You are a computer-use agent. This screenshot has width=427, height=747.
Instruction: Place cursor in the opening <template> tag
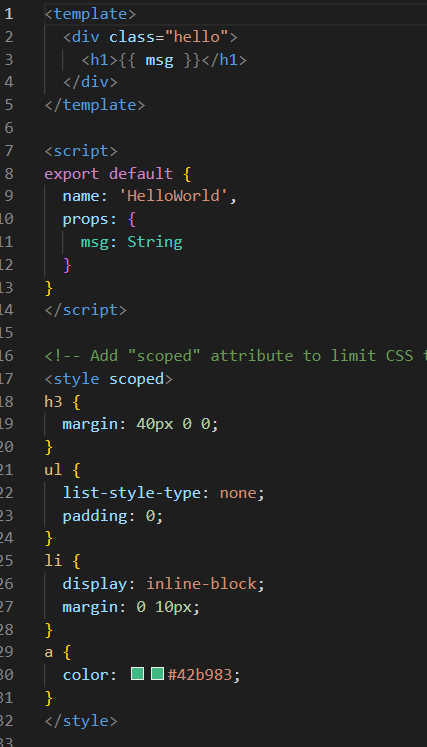[90, 14]
